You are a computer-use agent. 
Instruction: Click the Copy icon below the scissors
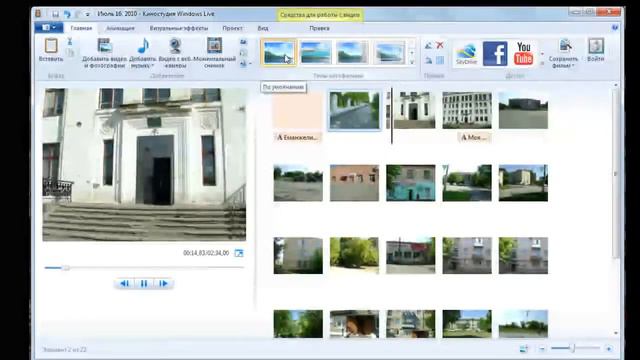pyautogui.click(x=70, y=53)
